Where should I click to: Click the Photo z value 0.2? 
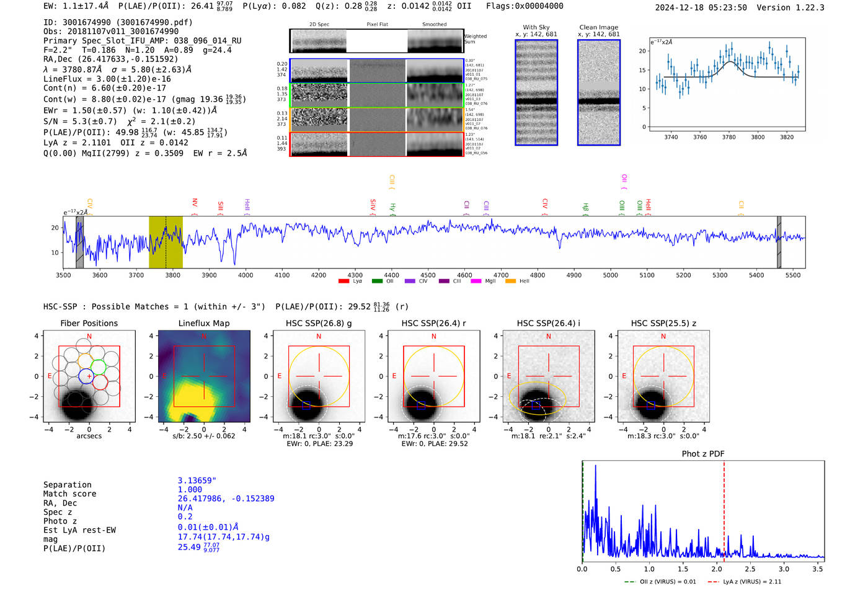click(185, 517)
